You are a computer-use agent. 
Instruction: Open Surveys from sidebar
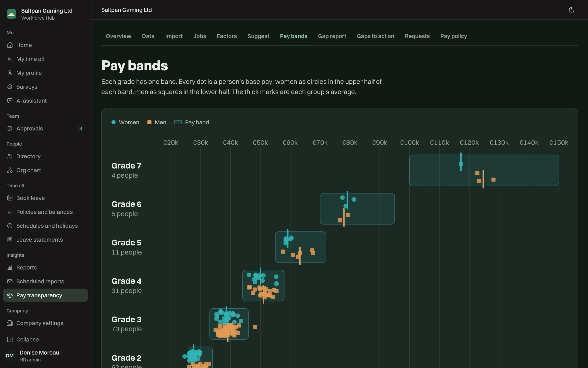point(45,87)
